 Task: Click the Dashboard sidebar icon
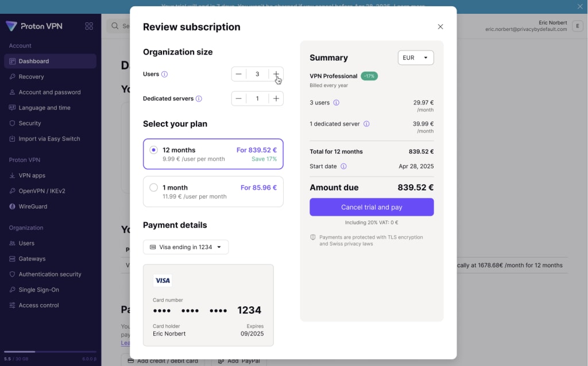[12, 61]
